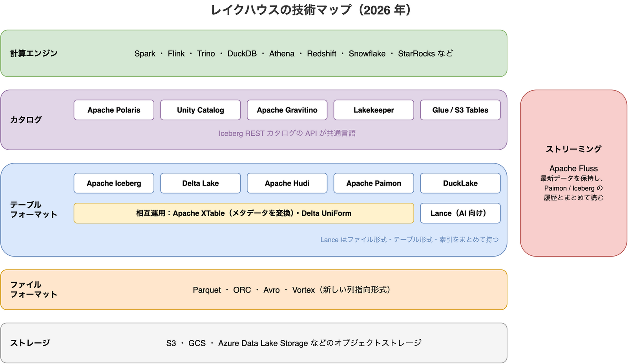This screenshot has height=364, width=628.
Task: Click the DuckDB engine name
Action: tap(242, 53)
